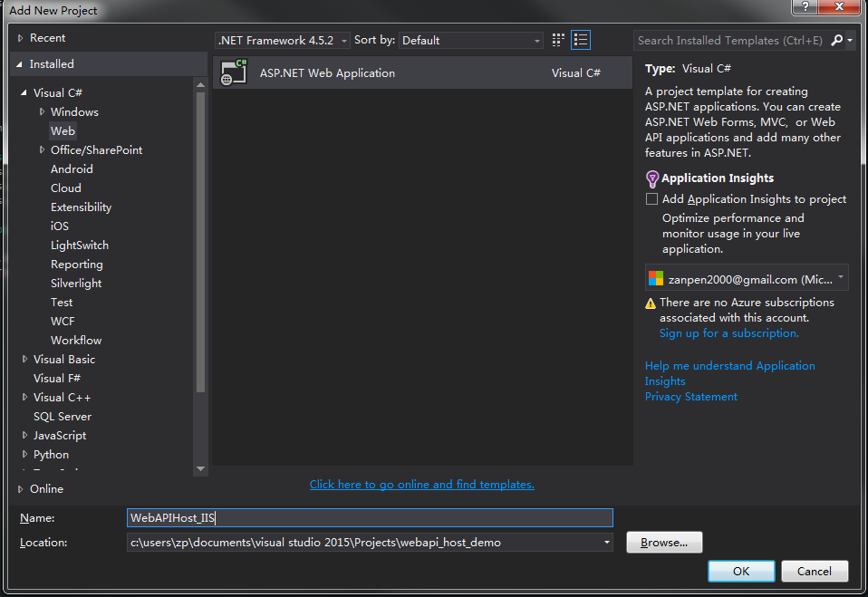This screenshot has width=868, height=597.
Task: Click the ASP.NET Web Application template icon
Action: click(x=234, y=72)
